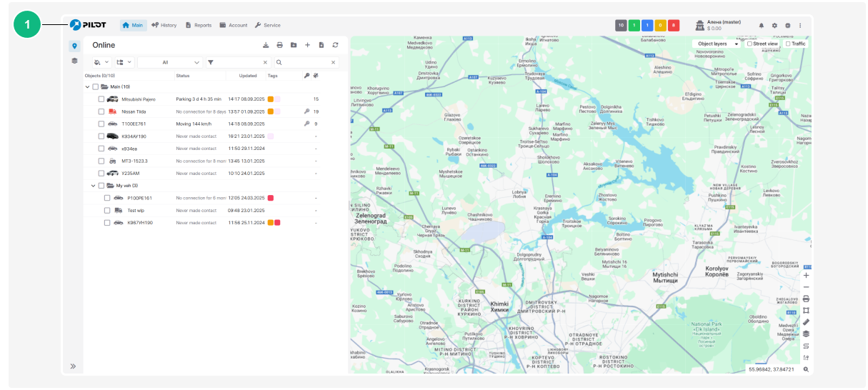Check the Mitsubishi Pajero checkbox
Image resolution: width=868 pixels, height=390 pixels.
pyautogui.click(x=101, y=99)
